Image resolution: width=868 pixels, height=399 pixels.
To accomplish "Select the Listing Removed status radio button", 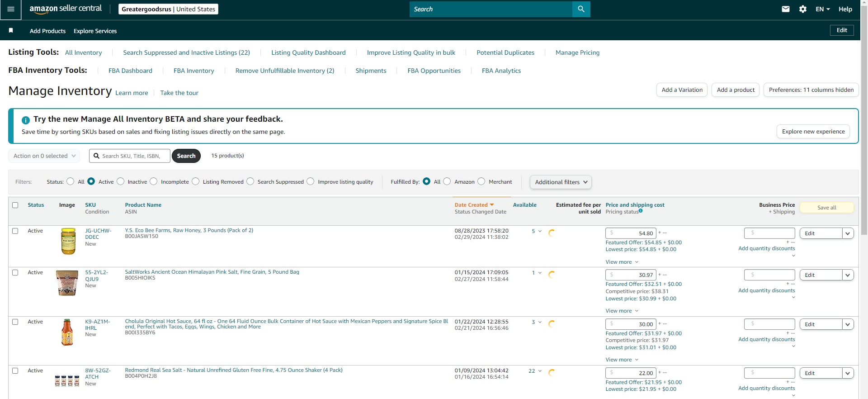I will point(195,181).
